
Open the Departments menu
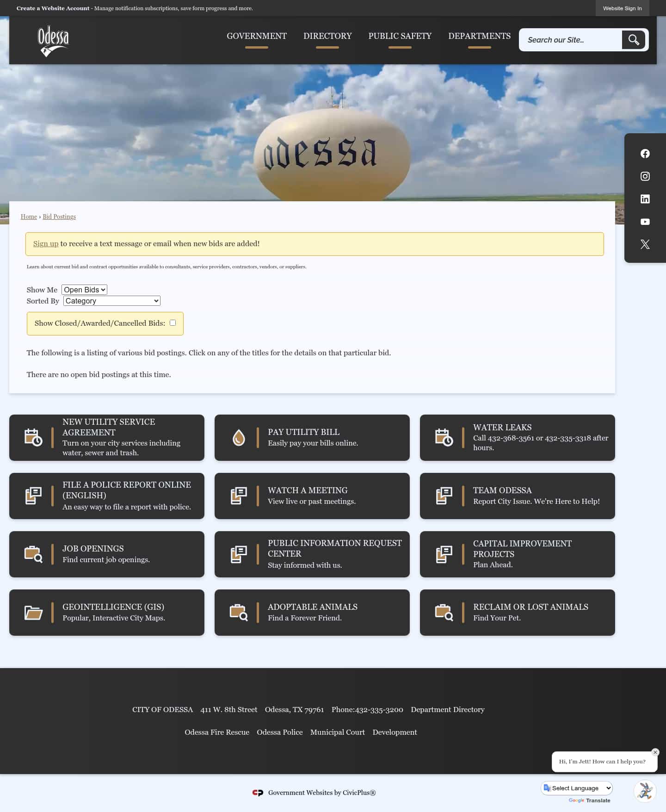(x=480, y=36)
